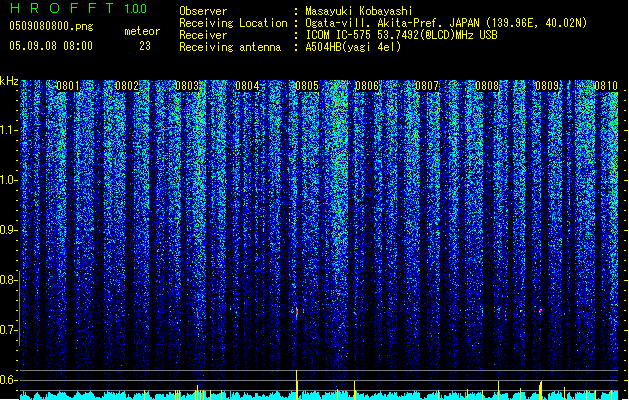The image size is (629, 400).
Task: Click the 0809 time marker
Action: 547,86
